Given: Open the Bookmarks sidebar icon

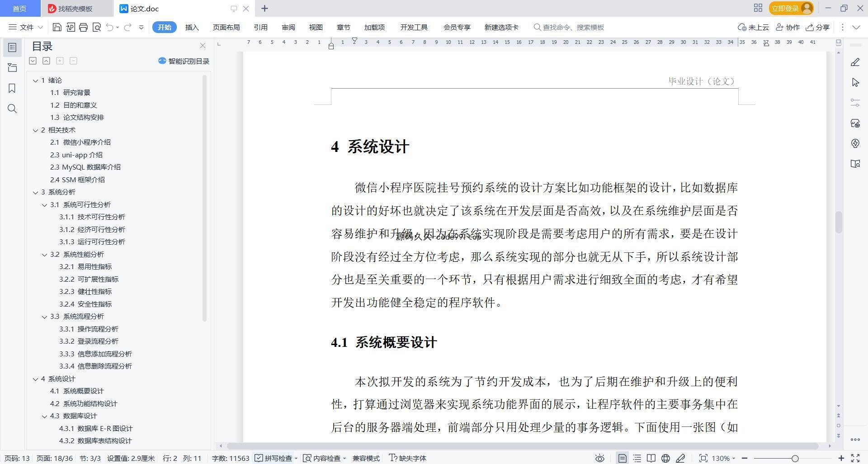Looking at the screenshot, I should pyautogui.click(x=12, y=88).
